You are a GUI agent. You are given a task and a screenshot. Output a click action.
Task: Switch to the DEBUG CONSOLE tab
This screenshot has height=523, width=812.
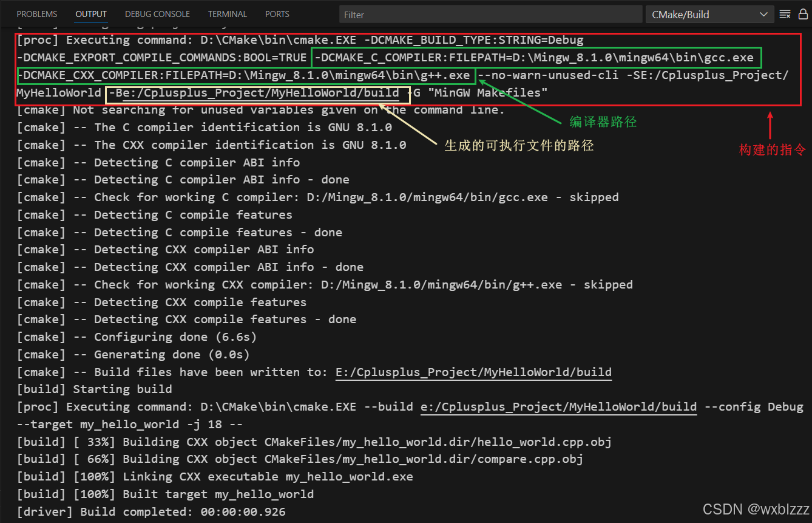click(x=157, y=14)
